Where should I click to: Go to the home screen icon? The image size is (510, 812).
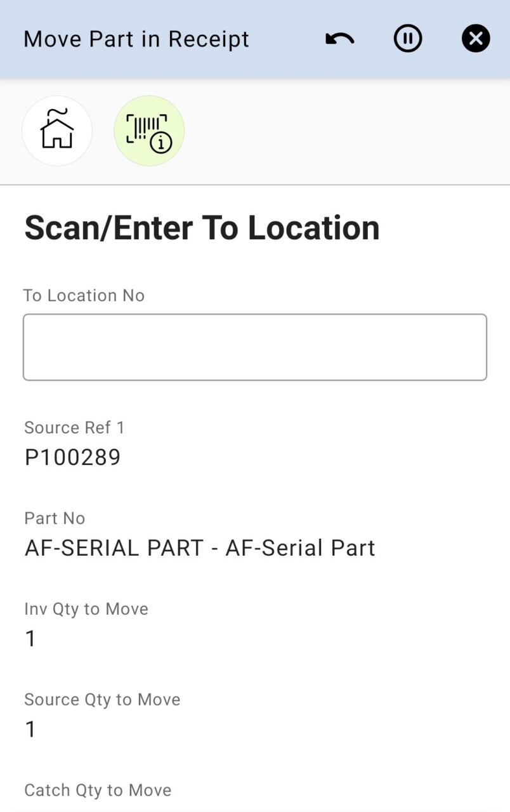coord(57,131)
